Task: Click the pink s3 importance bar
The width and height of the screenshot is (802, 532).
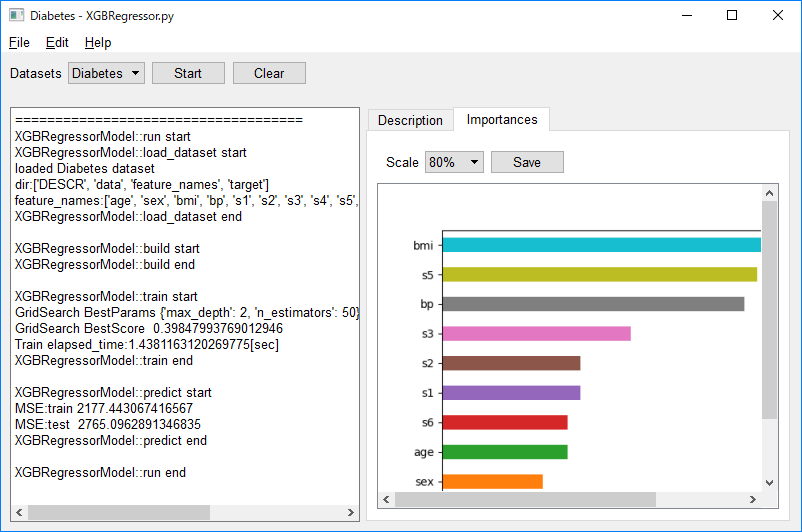Action: (537, 334)
